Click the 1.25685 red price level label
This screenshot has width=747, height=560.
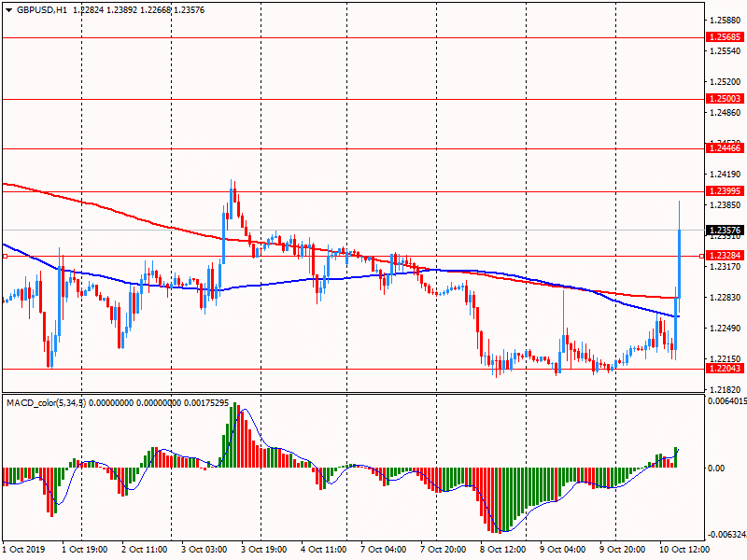pos(725,37)
